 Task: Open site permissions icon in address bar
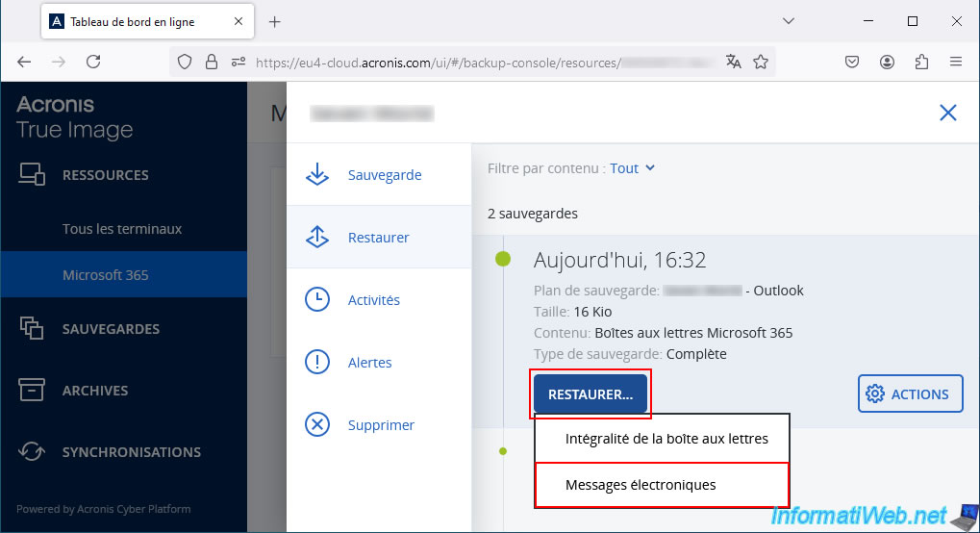[239, 62]
